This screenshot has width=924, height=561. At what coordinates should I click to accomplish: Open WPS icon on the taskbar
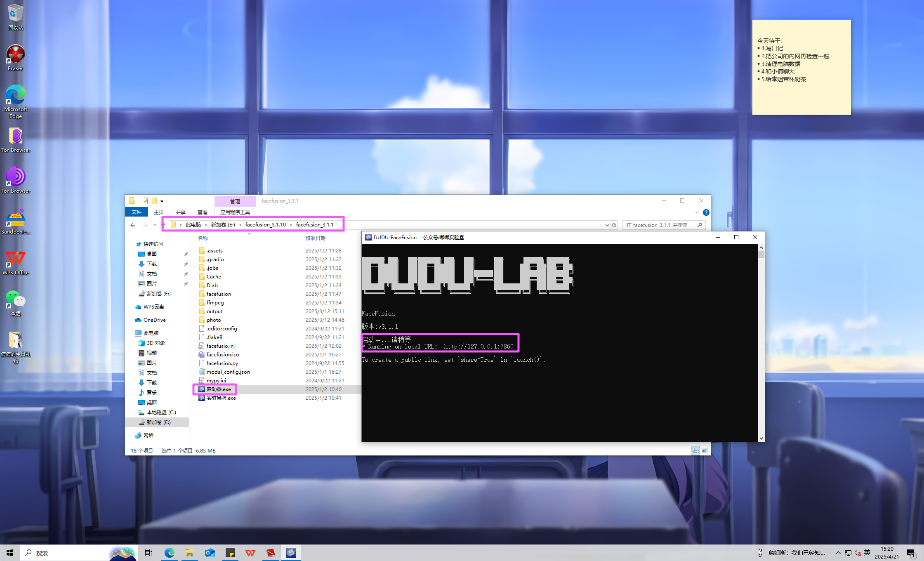point(250,553)
